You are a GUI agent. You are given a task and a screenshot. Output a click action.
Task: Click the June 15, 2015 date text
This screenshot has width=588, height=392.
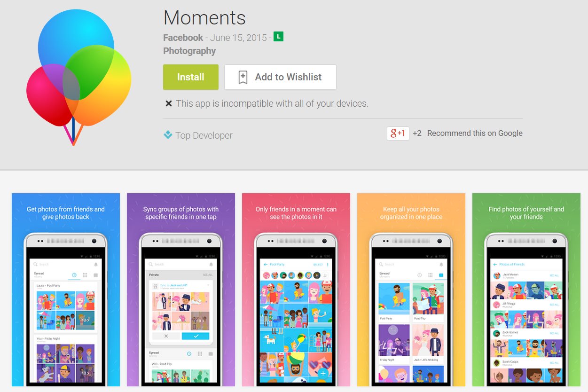pos(238,38)
